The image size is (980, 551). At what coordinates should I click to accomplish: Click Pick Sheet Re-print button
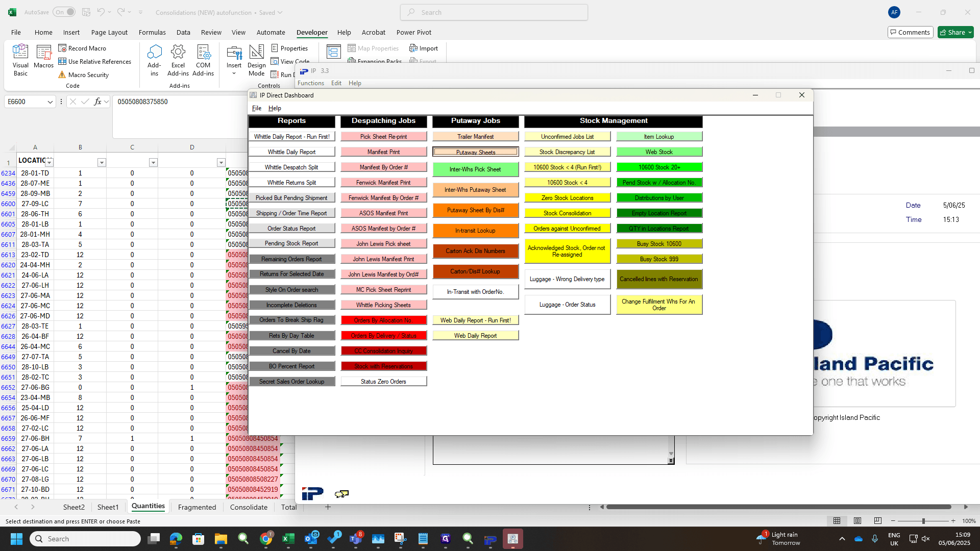point(383,137)
